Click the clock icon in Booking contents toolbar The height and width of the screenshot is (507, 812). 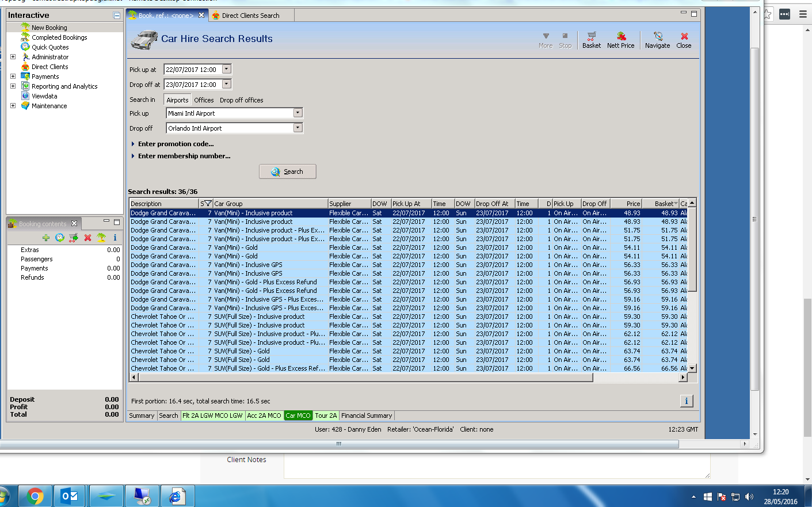[x=60, y=238]
